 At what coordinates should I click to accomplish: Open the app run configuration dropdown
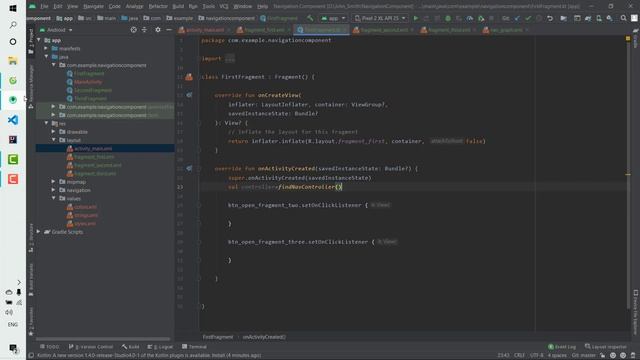(x=333, y=18)
